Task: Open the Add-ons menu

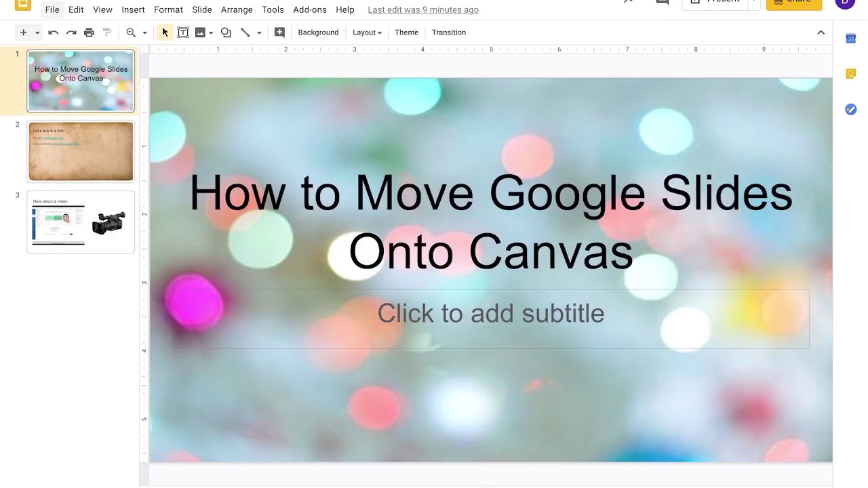Action: (x=310, y=9)
